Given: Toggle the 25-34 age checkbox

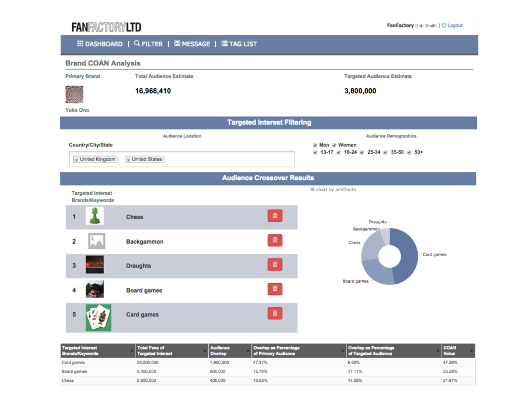Looking at the screenshot, I should pyautogui.click(x=362, y=153).
